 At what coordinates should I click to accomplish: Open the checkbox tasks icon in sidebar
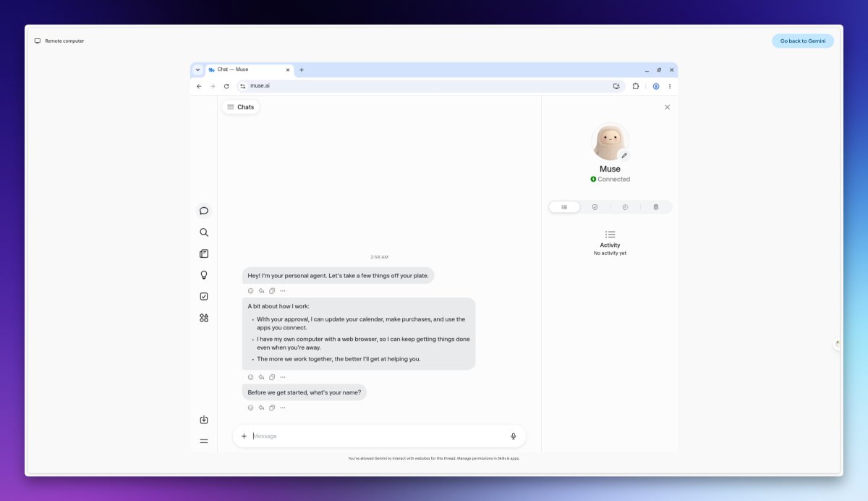tap(204, 296)
